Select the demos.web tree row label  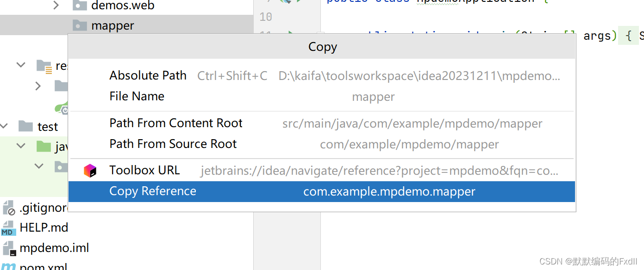click(x=123, y=6)
